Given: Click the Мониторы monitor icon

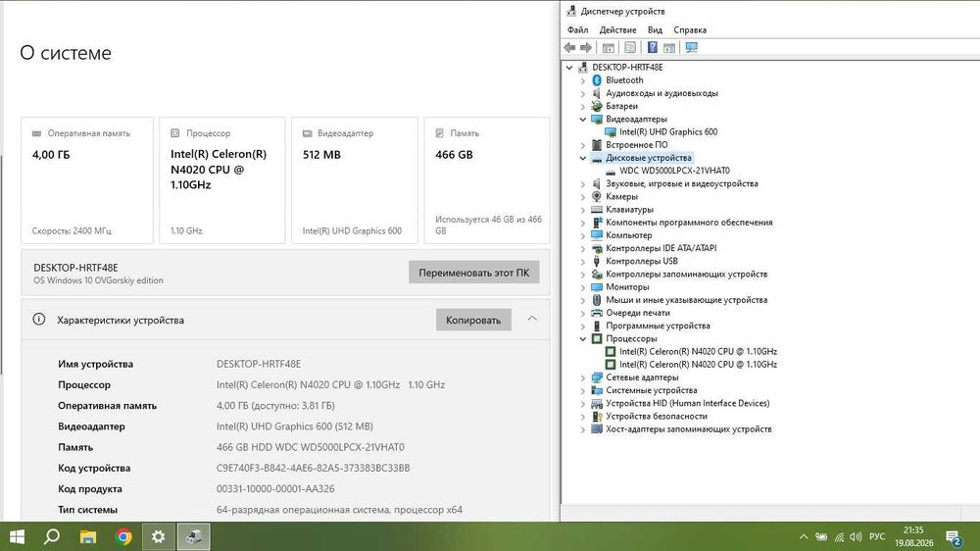Looking at the screenshot, I should coord(596,287).
